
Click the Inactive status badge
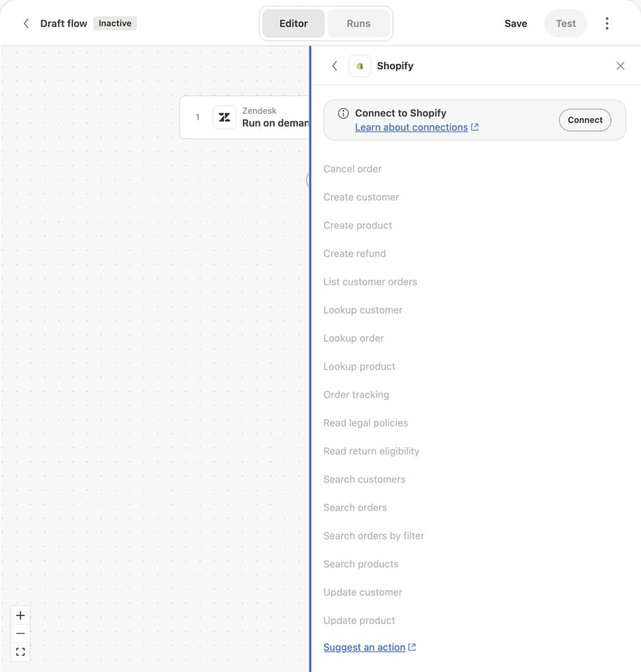coord(115,23)
